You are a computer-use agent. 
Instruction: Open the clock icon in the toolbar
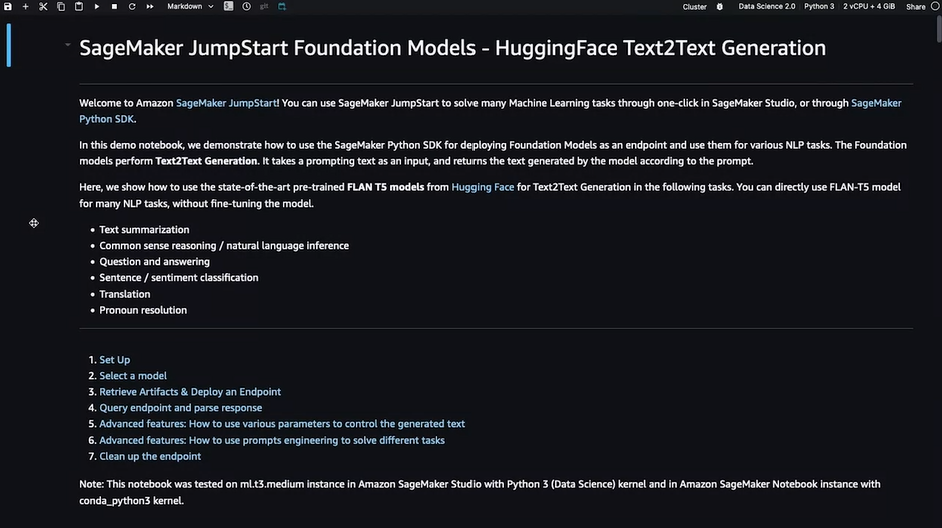(246, 6)
